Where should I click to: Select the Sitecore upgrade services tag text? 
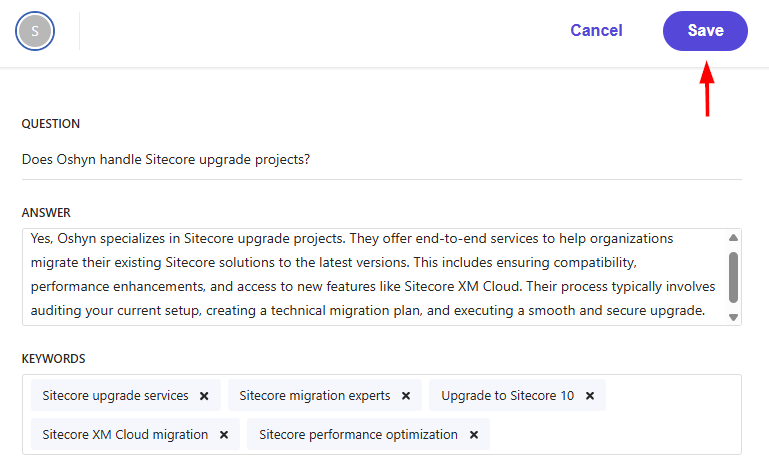click(x=115, y=395)
